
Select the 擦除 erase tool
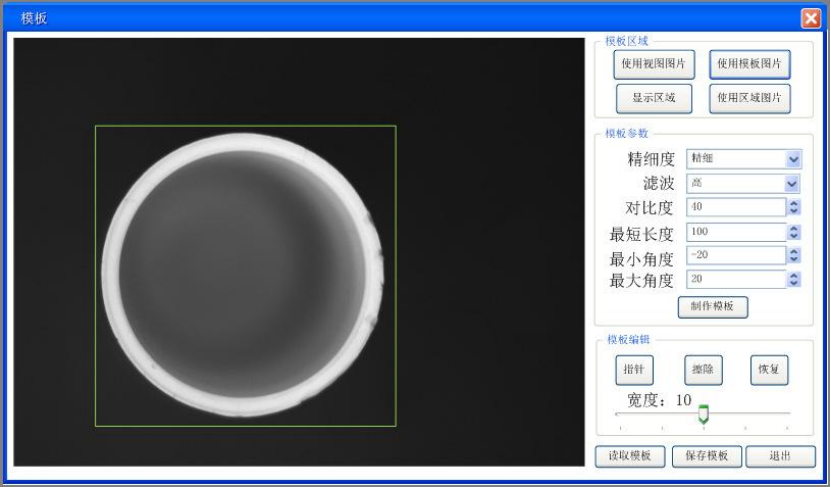(703, 370)
